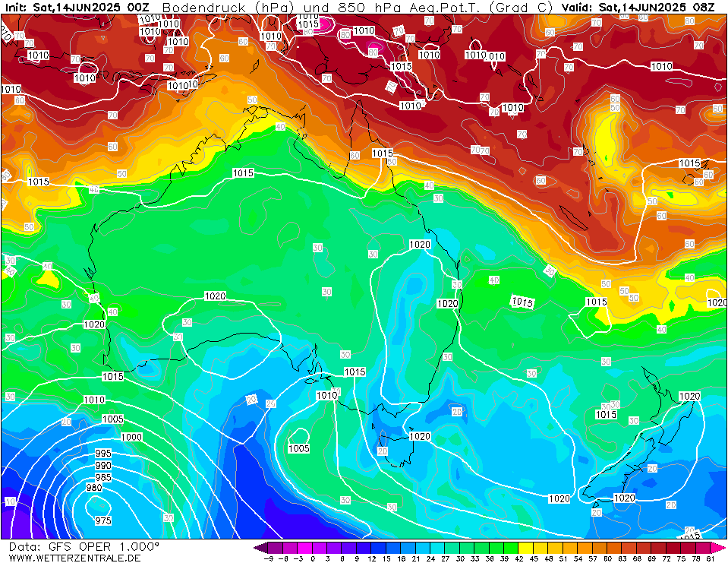The width and height of the screenshot is (728, 563).
Task: Click the '850 hPa Aeq.Pot.T.' title portion
Action: pos(411,8)
